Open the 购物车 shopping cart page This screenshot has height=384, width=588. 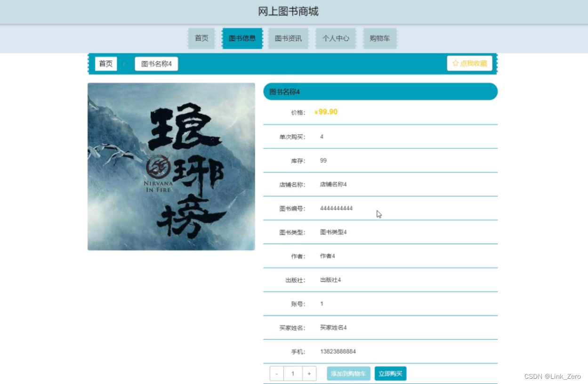tap(380, 39)
